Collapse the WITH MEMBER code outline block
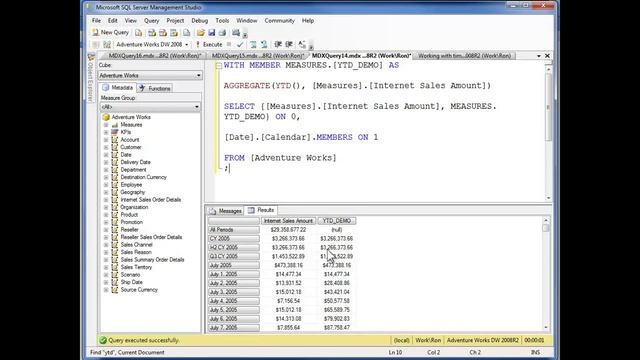Image resolution: width=640 pixels, height=360 pixels. pos(219,66)
